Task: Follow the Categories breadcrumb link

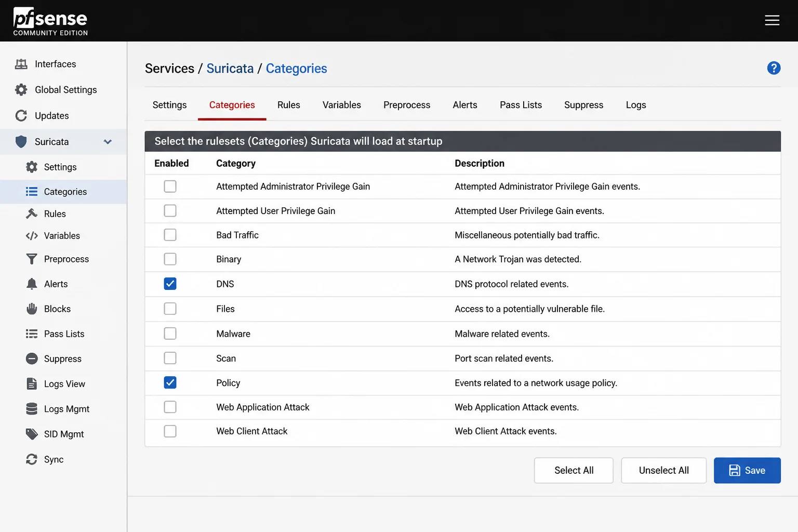Action: (x=296, y=69)
